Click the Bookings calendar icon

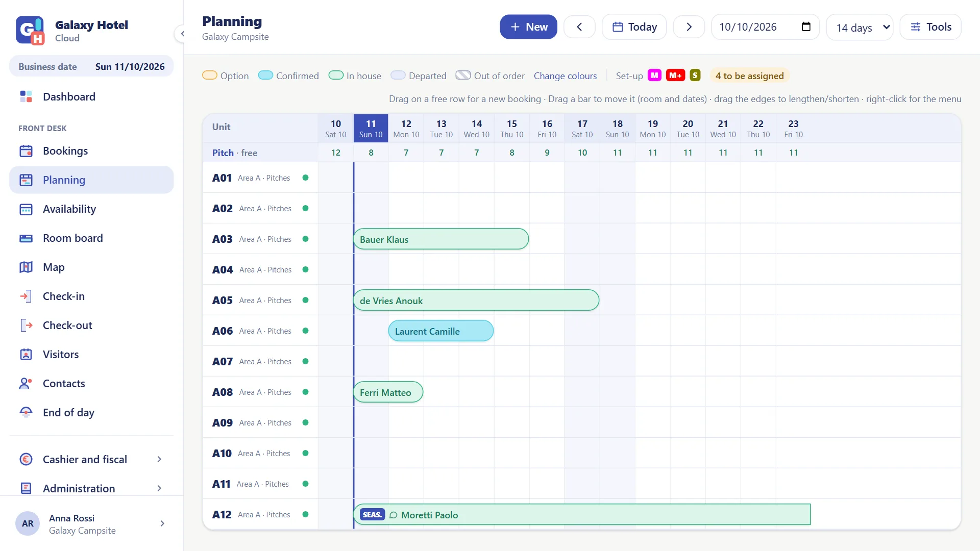[x=26, y=151]
